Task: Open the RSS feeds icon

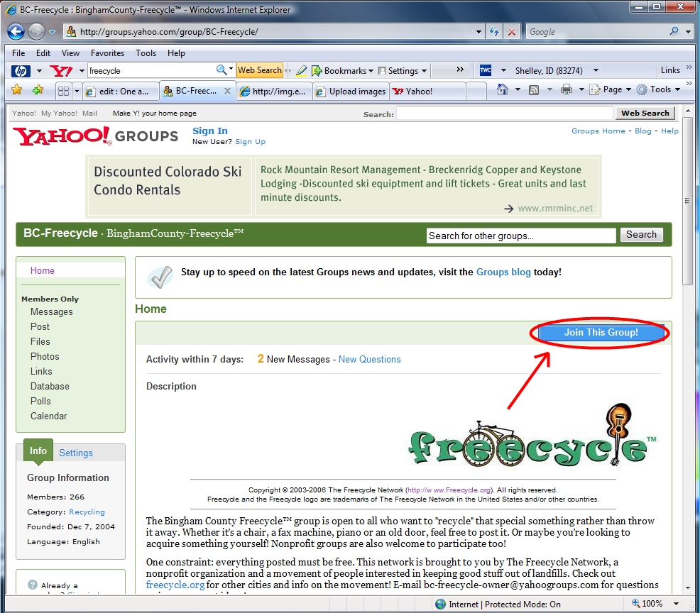Action: 534,89
